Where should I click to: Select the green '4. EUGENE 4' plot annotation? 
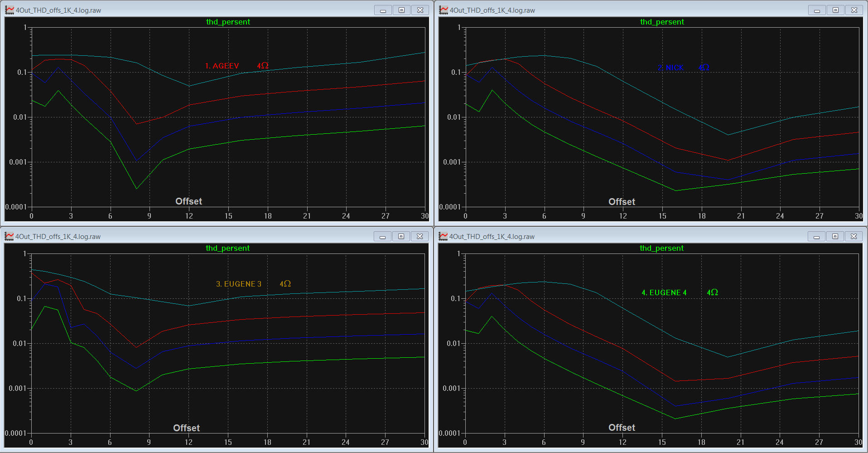point(664,292)
